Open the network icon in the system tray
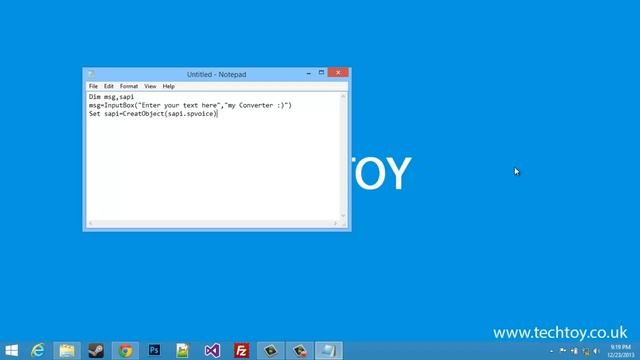This screenshot has width=640, height=360. [586, 351]
